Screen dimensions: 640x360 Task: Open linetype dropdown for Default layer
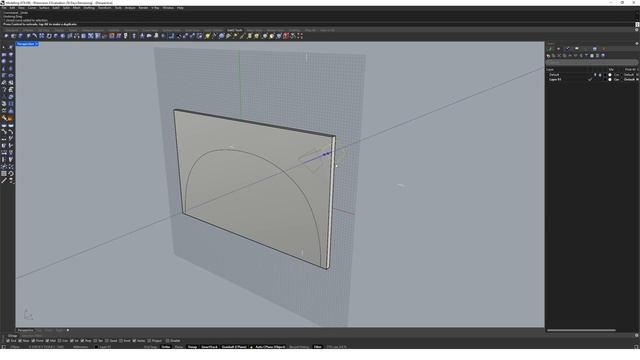616,75
